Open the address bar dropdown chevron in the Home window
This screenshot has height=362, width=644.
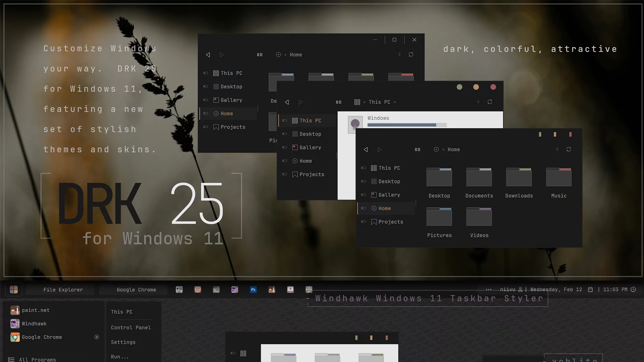pyautogui.click(x=557, y=149)
